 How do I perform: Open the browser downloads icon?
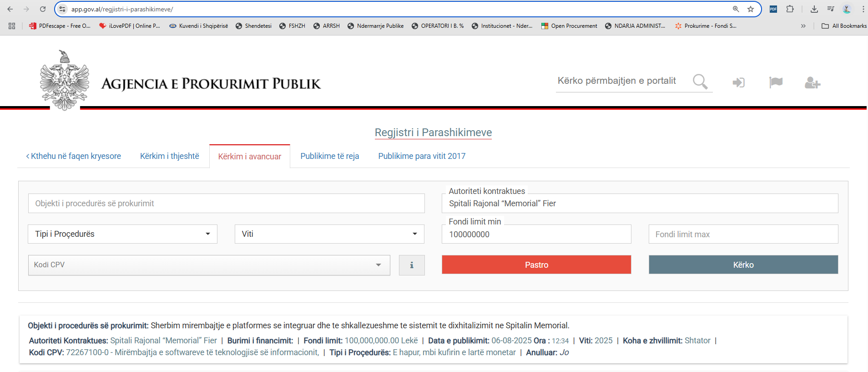(814, 9)
